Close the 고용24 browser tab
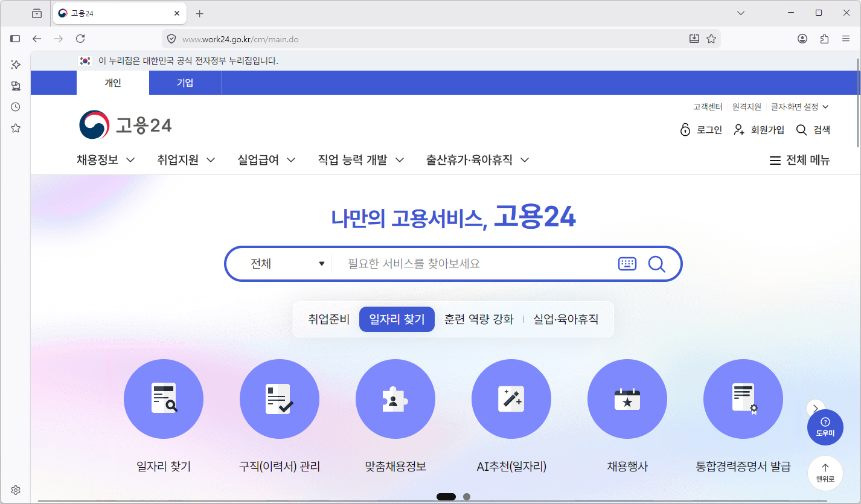The width and height of the screenshot is (861, 504). [177, 13]
